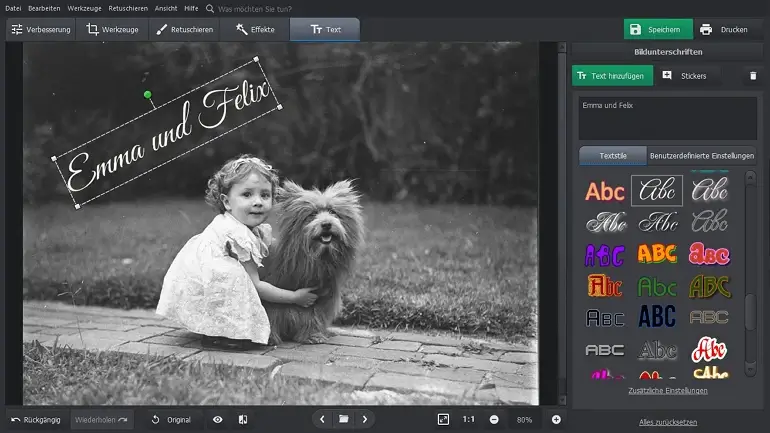
Task: Zoom in with plus icon
Action: [x=556, y=420]
